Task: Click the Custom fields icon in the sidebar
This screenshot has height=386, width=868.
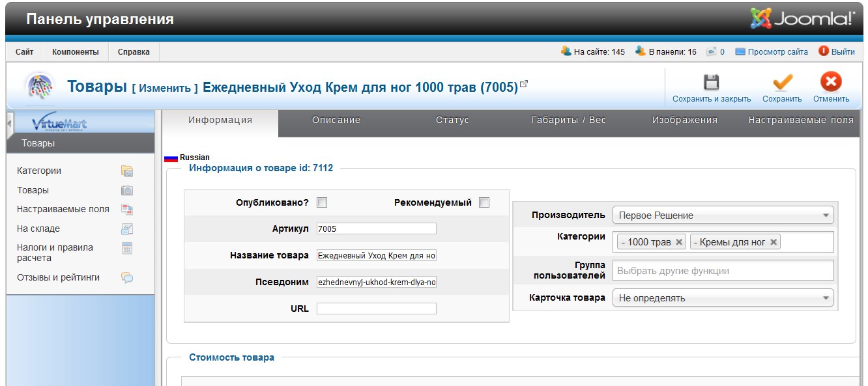Action: [x=127, y=209]
